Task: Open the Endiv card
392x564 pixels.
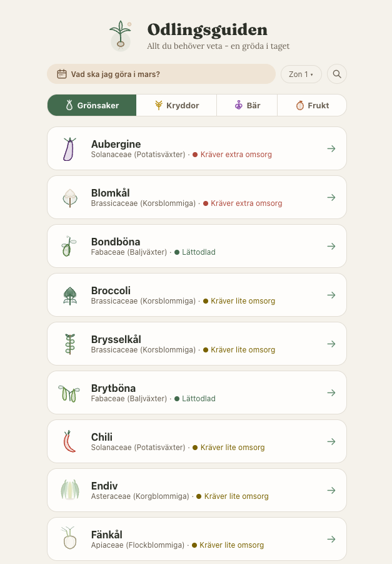Action: click(x=197, y=490)
